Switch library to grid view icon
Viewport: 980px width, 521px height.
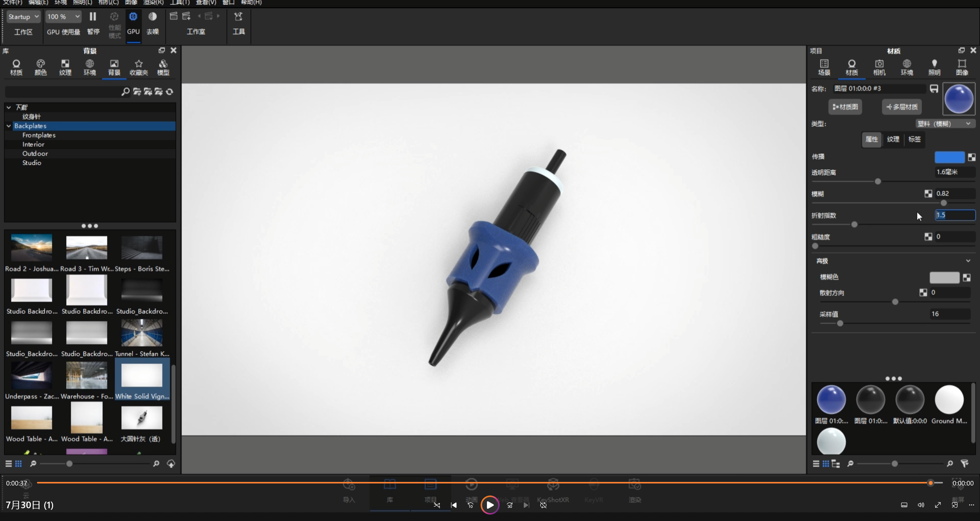[x=19, y=464]
